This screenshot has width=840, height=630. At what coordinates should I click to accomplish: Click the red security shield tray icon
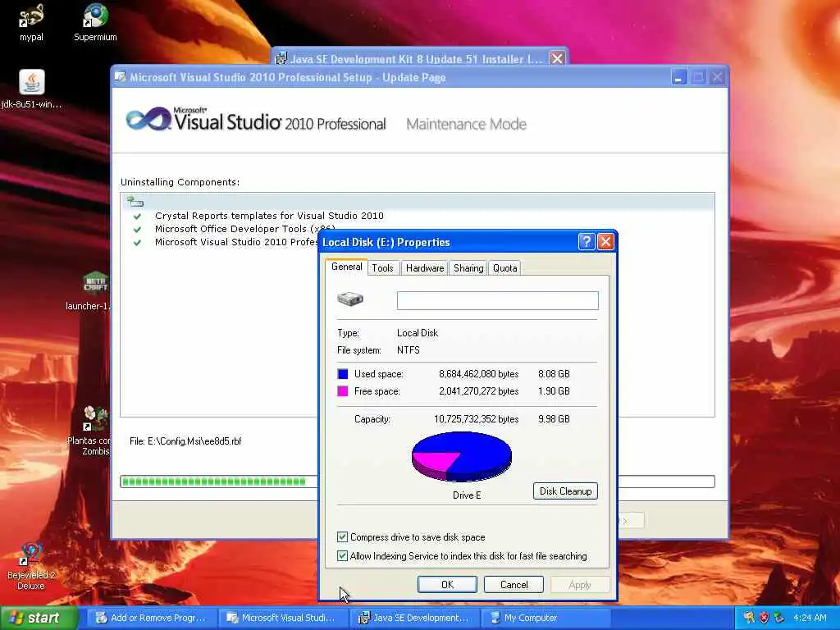tap(764, 618)
